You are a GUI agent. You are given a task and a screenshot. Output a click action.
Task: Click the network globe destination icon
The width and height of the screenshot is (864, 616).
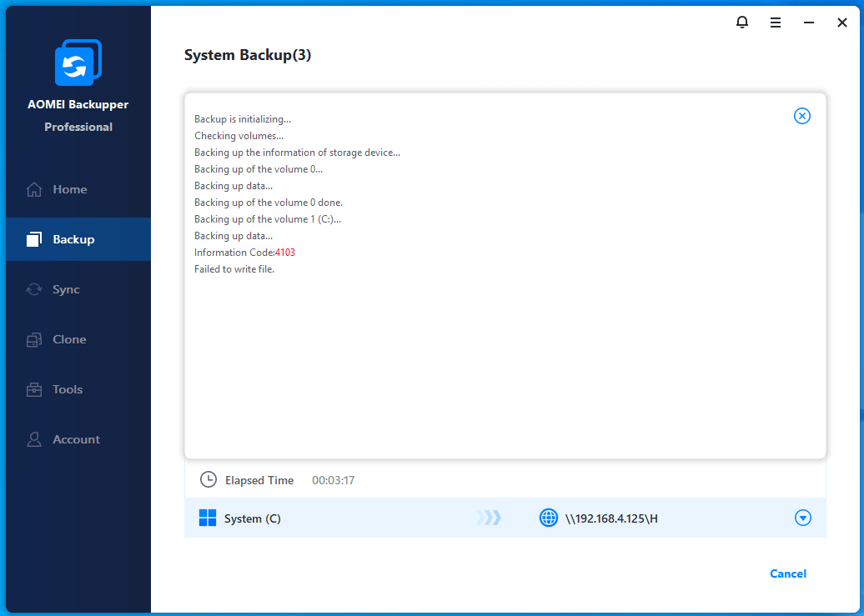point(548,518)
